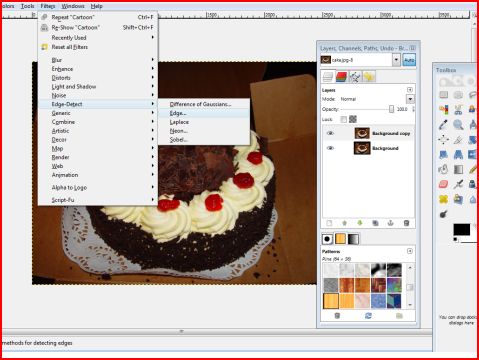Pick the Crop knife tool

pos(458,140)
